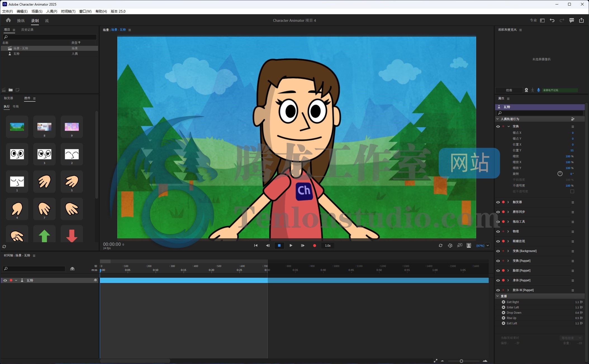
Task: Click the record button in playback controls
Action: point(314,246)
